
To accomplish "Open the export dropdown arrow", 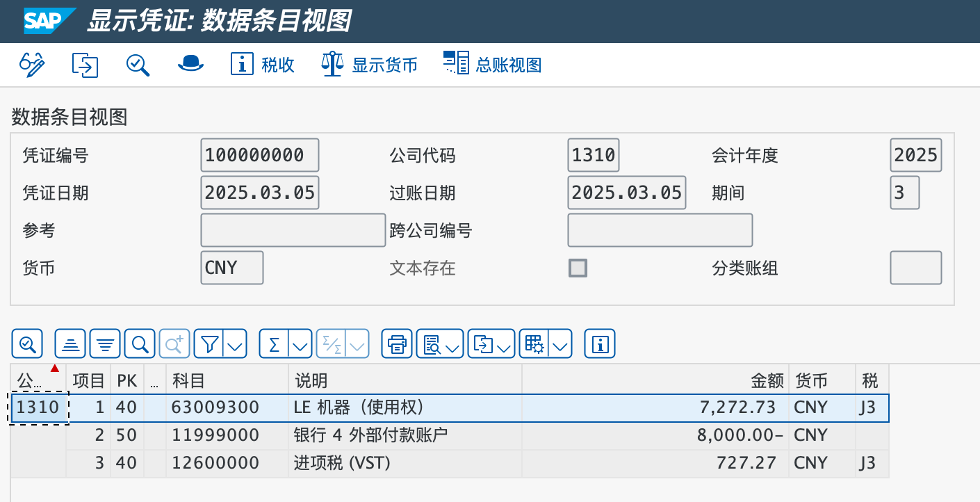I will (505, 344).
